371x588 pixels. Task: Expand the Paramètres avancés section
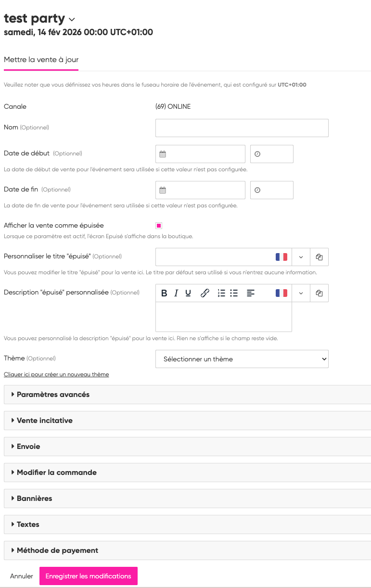coord(53,395)
